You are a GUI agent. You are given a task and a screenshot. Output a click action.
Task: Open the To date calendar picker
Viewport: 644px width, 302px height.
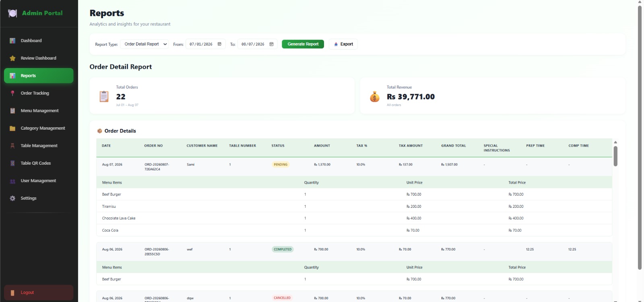coord(271,44)
